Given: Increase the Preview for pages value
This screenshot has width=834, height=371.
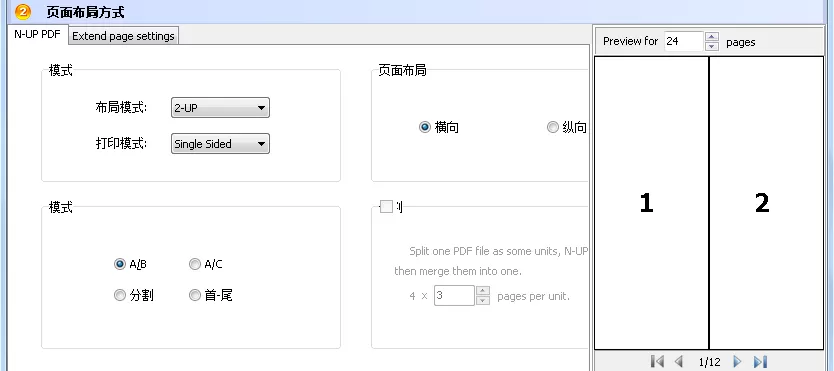Looking at the screenshot, I should tap(712, 37).
